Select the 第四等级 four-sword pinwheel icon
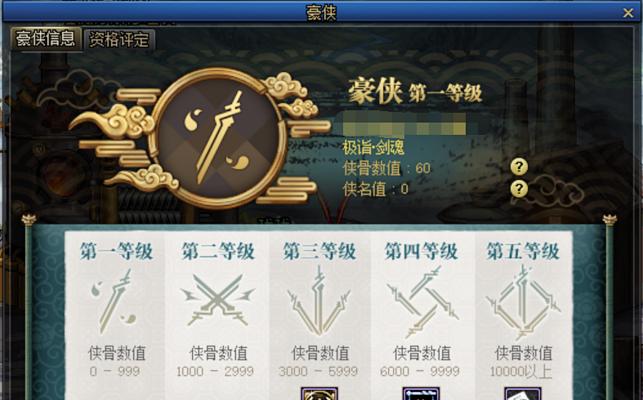The image size is (643, 400). [422, 302]
